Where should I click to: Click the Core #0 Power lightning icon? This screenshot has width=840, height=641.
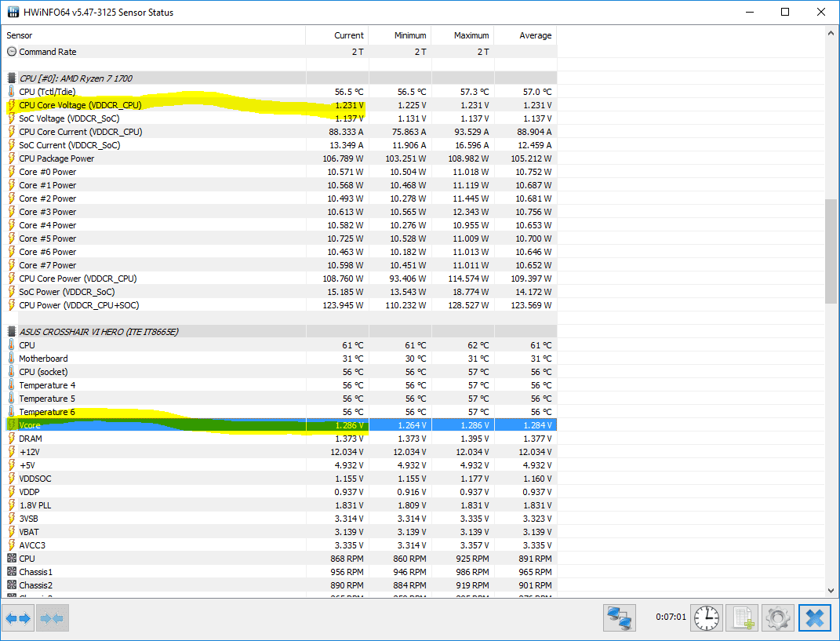(12, 172)
